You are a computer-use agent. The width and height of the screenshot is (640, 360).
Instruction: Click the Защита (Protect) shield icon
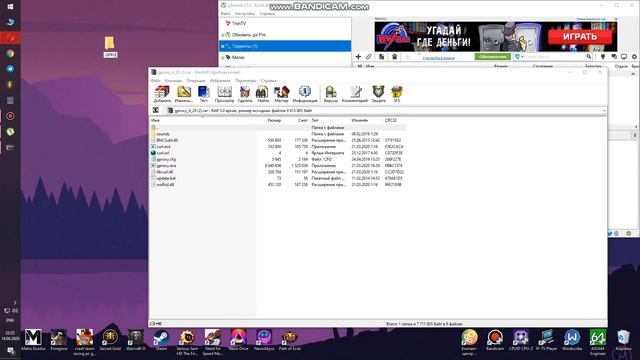tap(378, 94)
